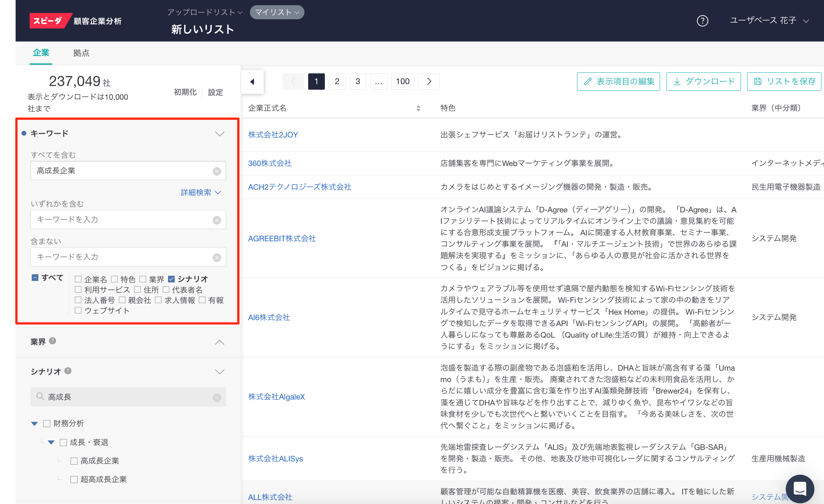Open the マイリスト dropdown
824x504 pixels.
pyautogui.click(x=277, y=12)
